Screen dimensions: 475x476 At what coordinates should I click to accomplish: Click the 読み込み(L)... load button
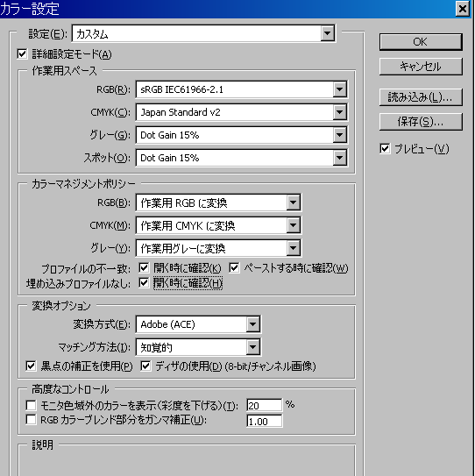(x=421, y=97)
